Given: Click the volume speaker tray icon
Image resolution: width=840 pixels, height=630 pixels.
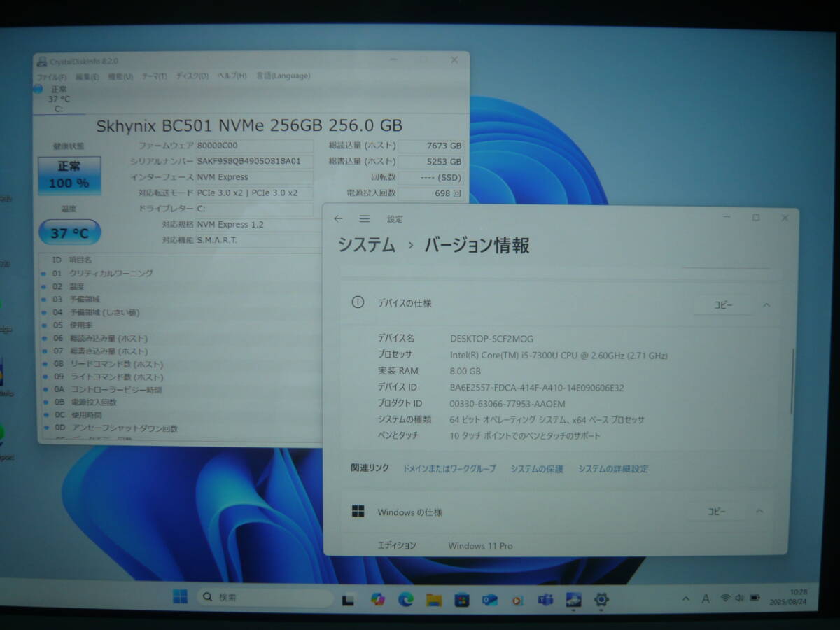Looking at the screenshot, I should [739, 598].
